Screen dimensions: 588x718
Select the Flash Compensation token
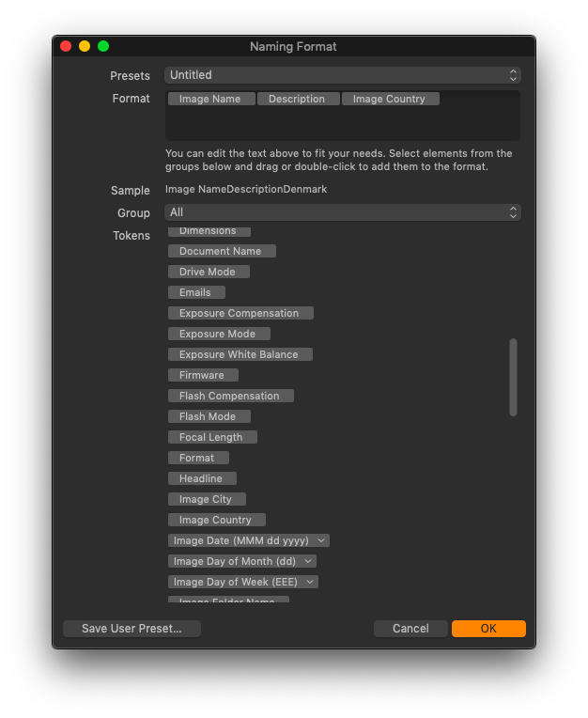[231, 396]
